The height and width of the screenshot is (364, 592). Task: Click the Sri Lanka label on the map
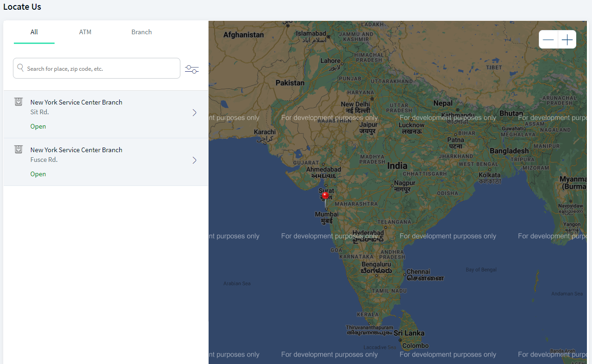pyautogui.click(x=409, y=333)
